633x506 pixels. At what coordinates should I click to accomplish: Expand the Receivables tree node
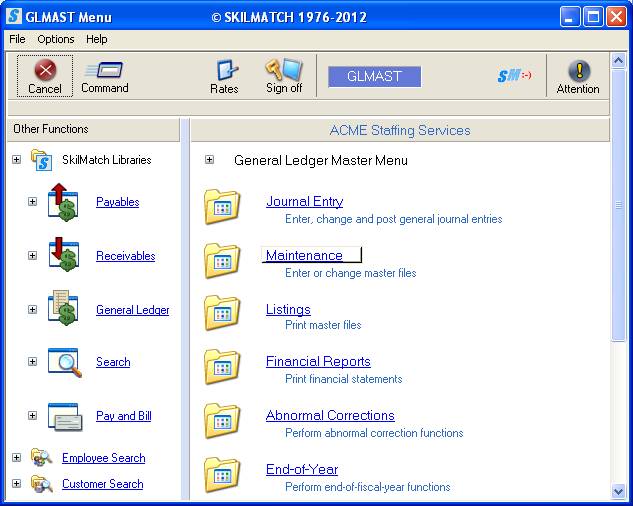(32, 255)
